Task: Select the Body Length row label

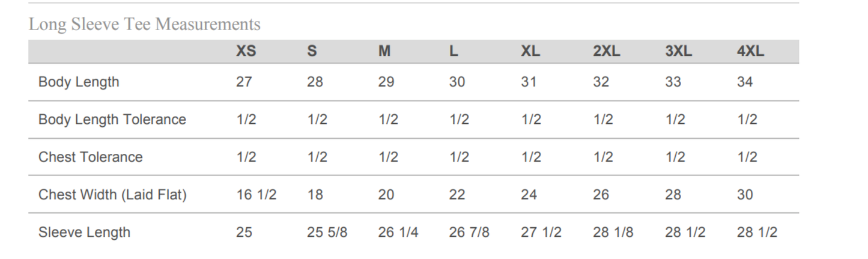Action: [79, 82]
